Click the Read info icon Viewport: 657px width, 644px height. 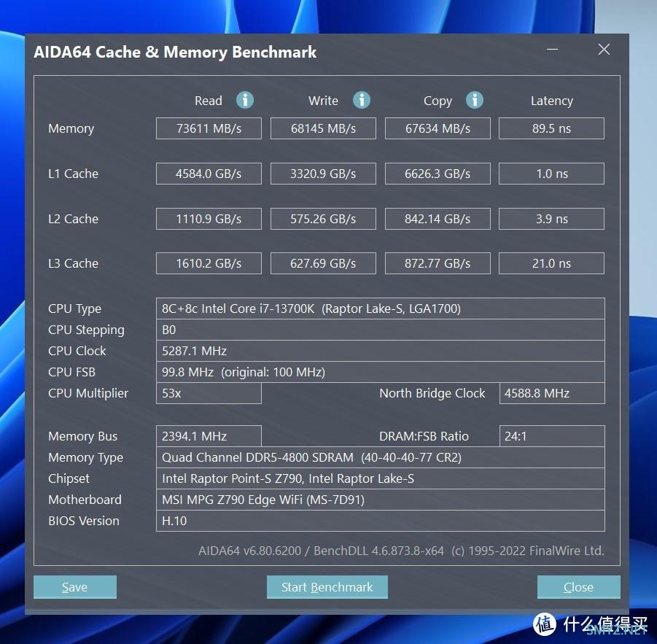(x=245, y=100)
